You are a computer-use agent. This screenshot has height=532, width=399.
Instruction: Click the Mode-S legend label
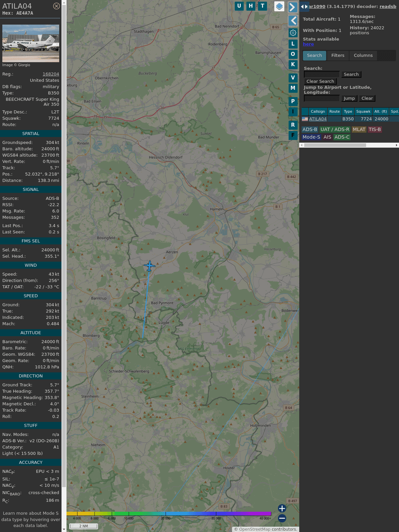click(x=311, y=137)
